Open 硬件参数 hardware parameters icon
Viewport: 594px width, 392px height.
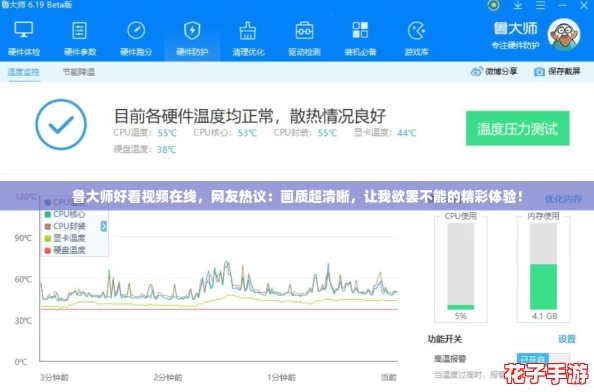pyautogui.click(x=80, y=30)
